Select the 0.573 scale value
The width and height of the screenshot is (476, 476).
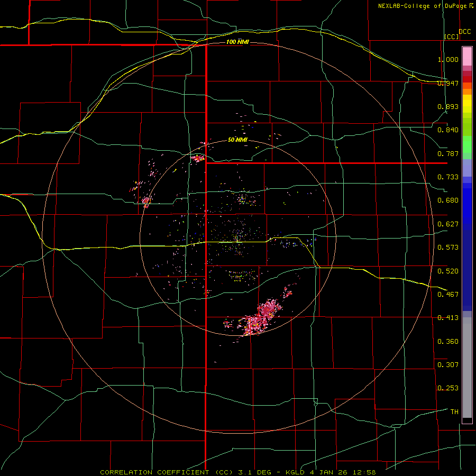[448, 248]
